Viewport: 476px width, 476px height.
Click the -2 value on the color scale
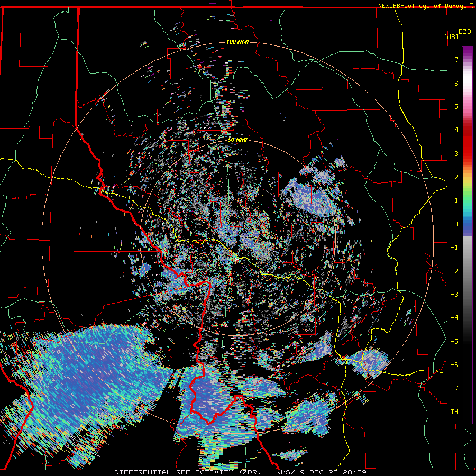(454, 271)
